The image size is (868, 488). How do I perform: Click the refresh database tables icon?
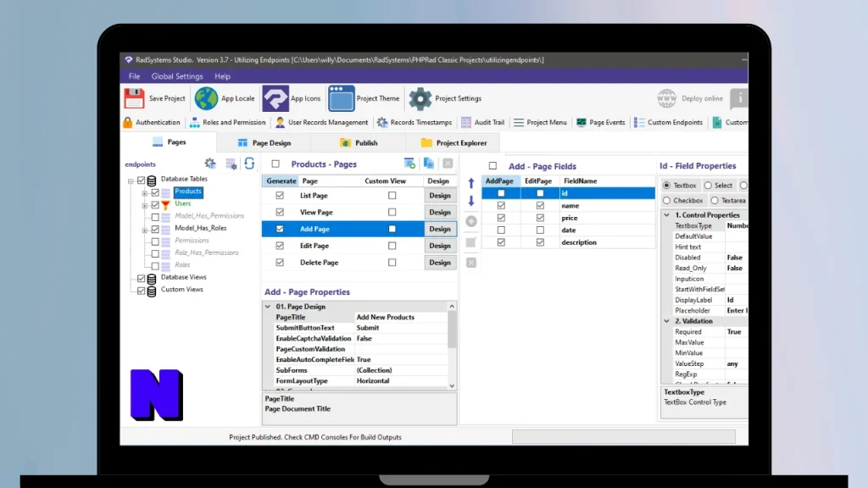249,164
